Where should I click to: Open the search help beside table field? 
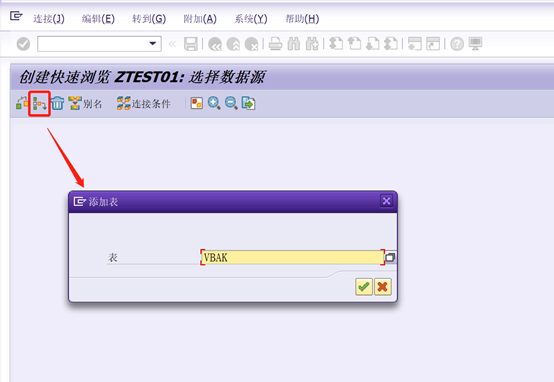(390, 257)
